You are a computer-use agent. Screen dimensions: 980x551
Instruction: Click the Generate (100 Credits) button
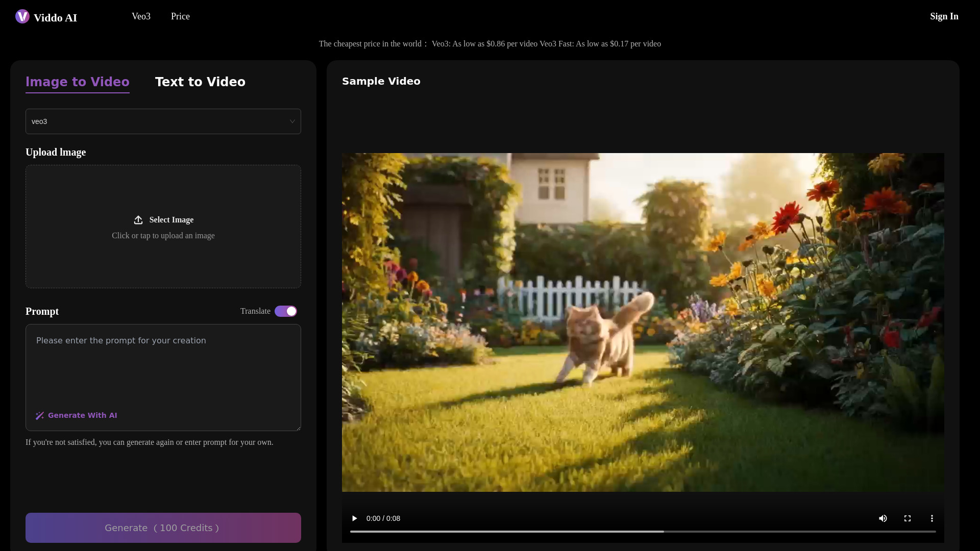tap(163, 528)
